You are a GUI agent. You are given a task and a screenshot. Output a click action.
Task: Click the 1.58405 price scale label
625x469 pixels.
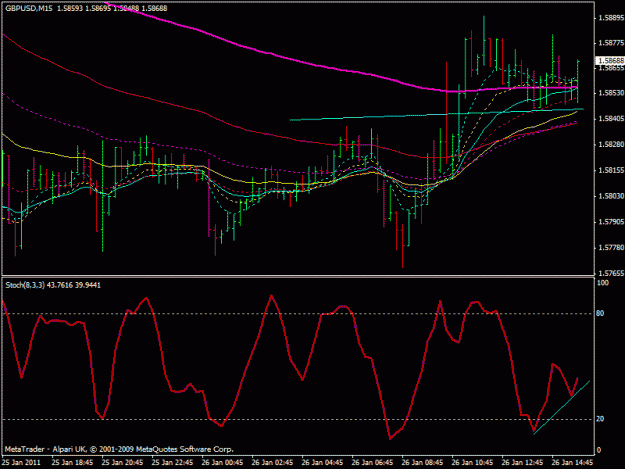[611, 119]
